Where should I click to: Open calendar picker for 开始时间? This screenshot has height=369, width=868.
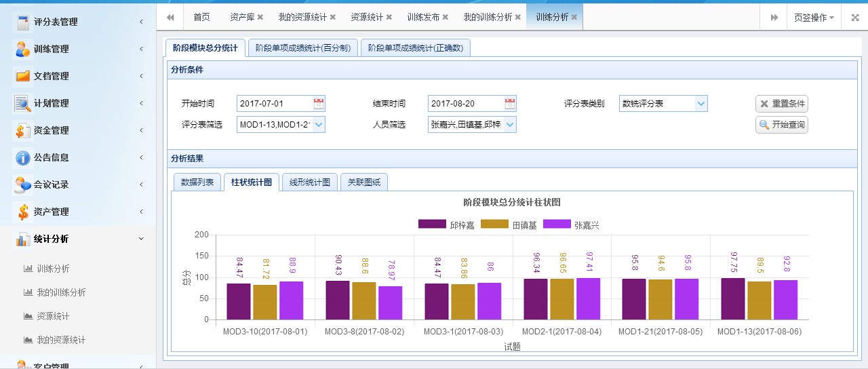tap(319, 104)
